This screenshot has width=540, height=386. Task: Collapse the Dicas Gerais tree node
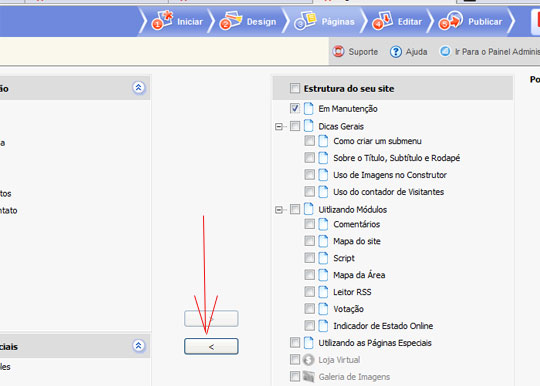pyautogui.click(x=279, y=127)
